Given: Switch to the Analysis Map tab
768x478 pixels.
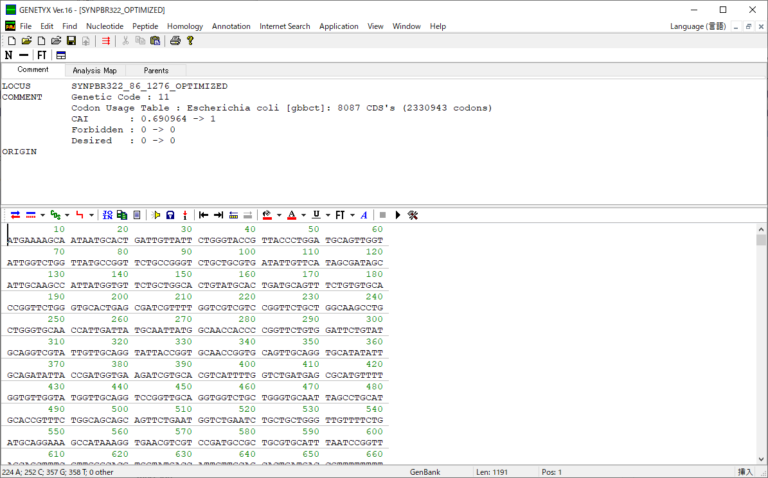Looking at the screenshot, I should [95, 71].
